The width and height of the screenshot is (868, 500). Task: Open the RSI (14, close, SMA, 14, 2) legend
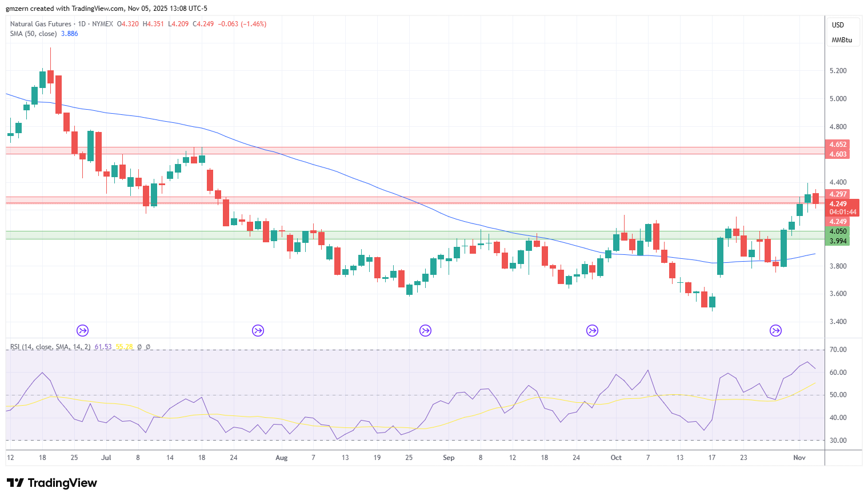(50, 347)
